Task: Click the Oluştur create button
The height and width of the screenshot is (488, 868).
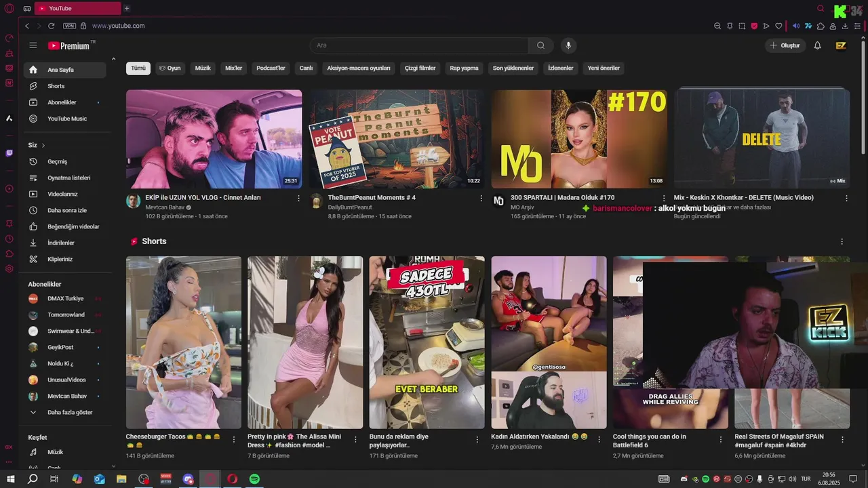Action: pos(785,45)
